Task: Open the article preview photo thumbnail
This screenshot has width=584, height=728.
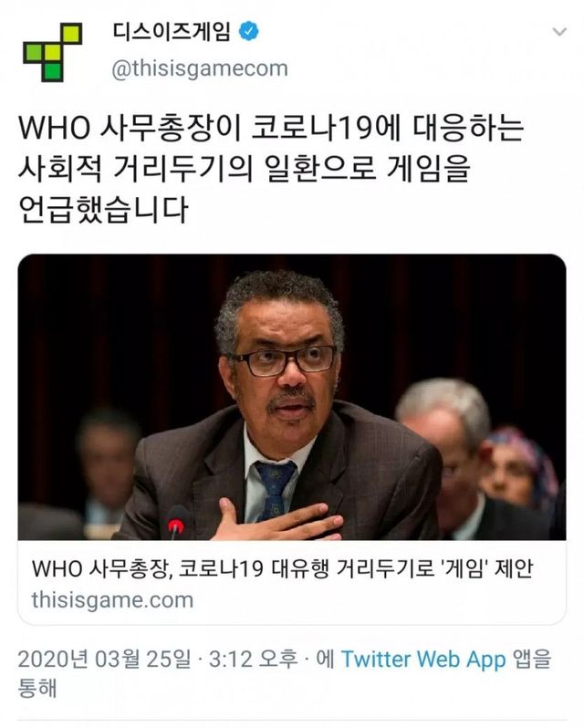Action: 292,397
